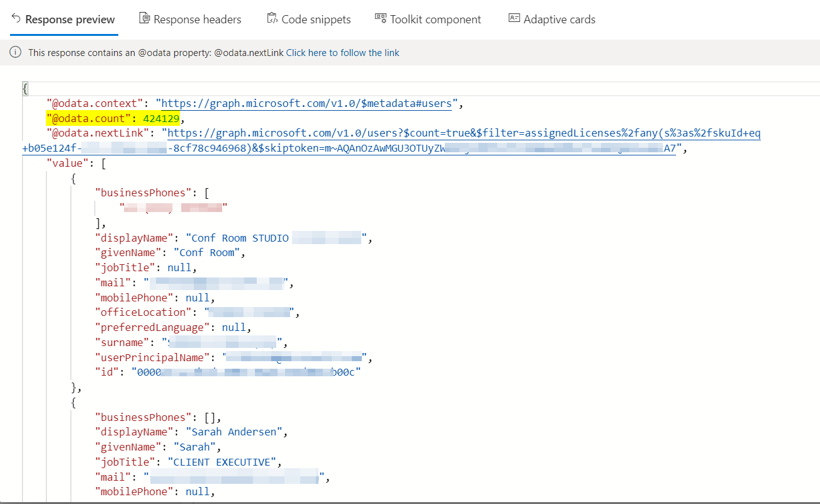
Task: Click the "id" key of first user
Action: tap(107, 372)
